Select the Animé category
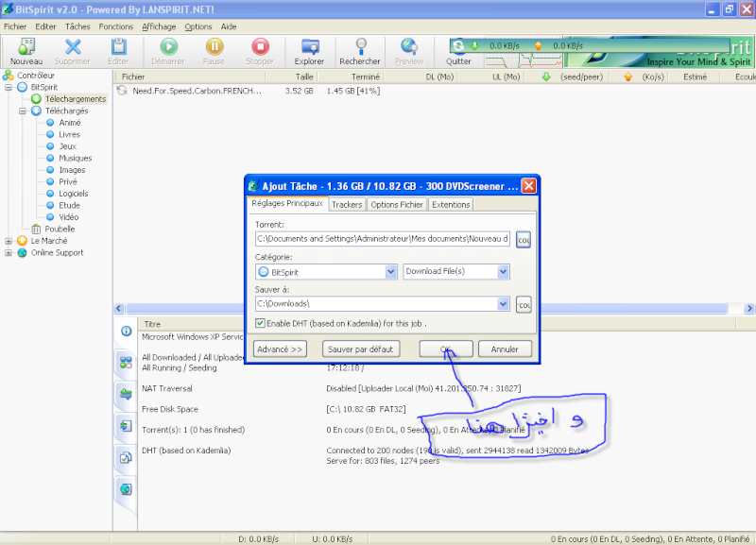The image size is (756, 545). 70,123
